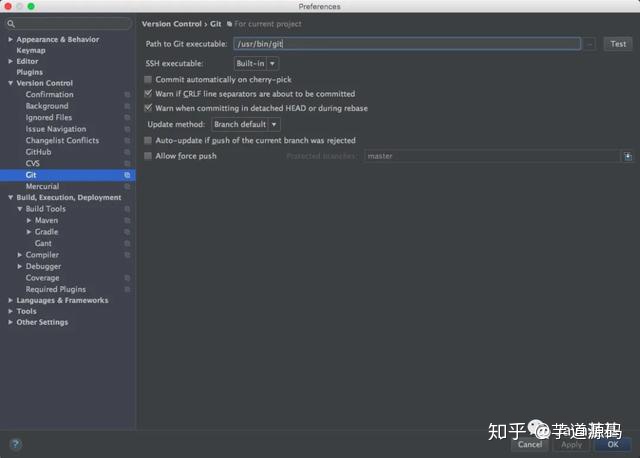Check the Allow force push box
This screenshot has width=640, height=458.
148,156
